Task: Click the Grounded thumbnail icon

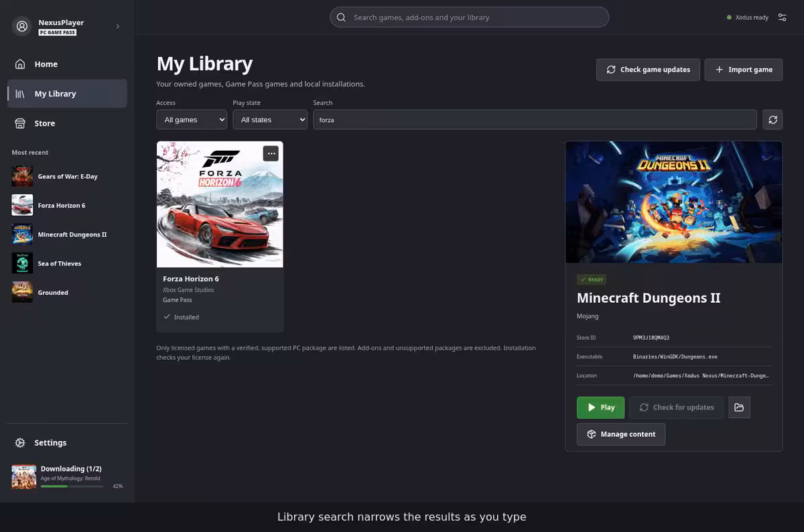Action: pos(22,292)
